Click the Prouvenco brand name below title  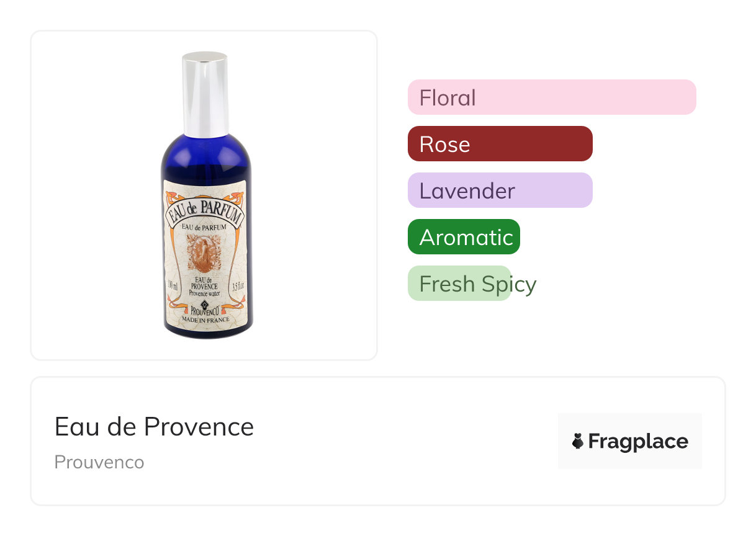click(99, 462)
